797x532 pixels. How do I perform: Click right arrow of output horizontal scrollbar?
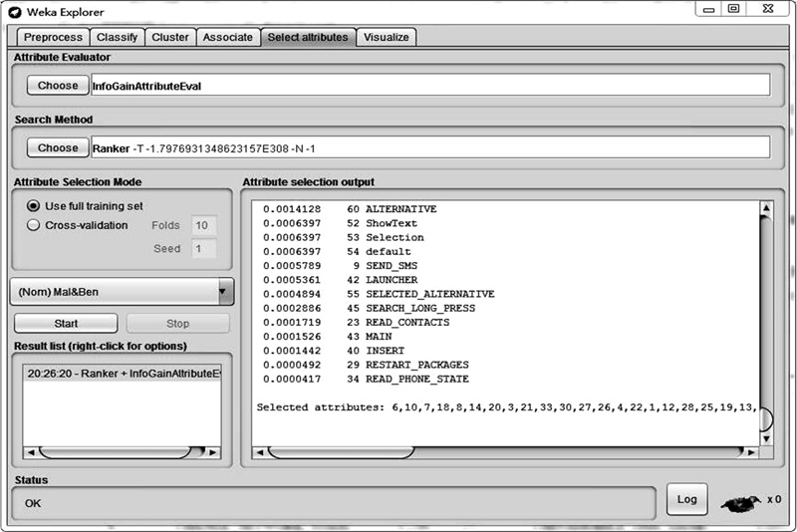tap(752, 452)
